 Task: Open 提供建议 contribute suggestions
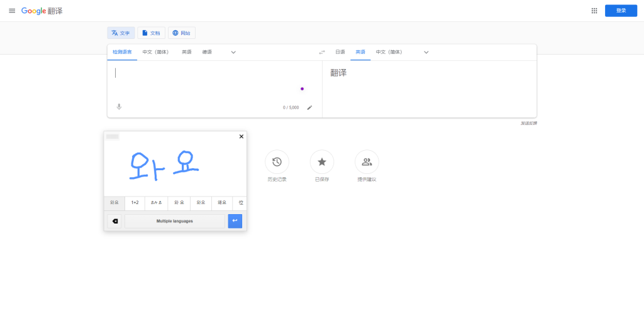tap(367, 162)
